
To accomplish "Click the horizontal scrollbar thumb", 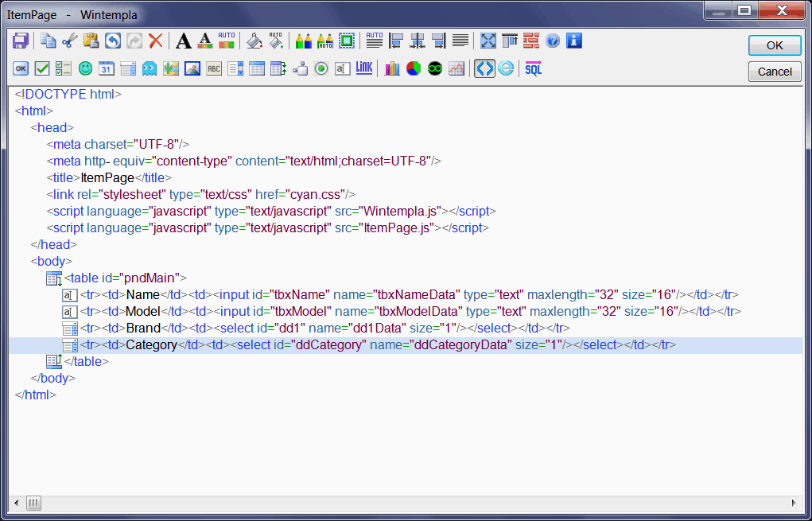I will tap(33, 503).
